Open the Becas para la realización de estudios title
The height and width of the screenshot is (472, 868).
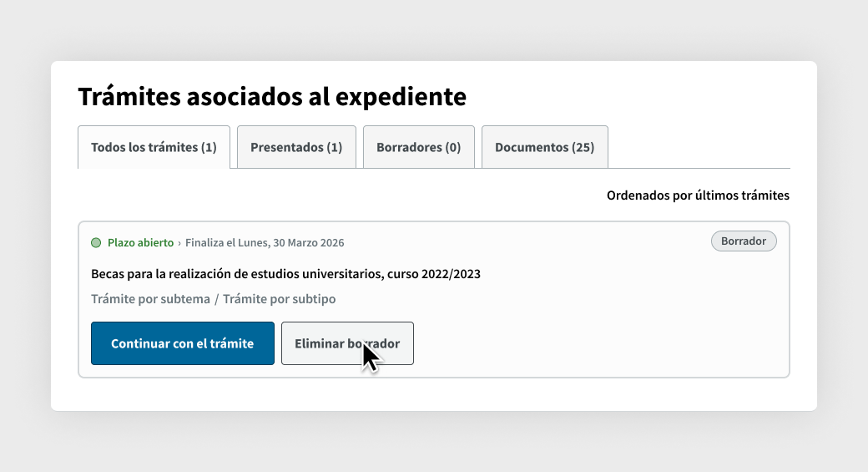[x=285, y=274]
